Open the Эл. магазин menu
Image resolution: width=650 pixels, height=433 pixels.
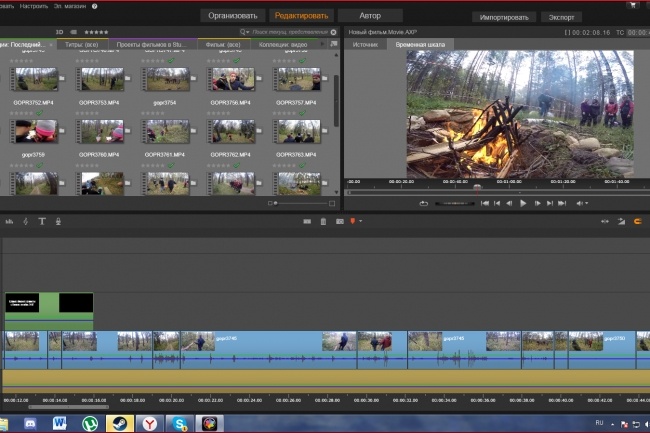(x=70, y=6)
